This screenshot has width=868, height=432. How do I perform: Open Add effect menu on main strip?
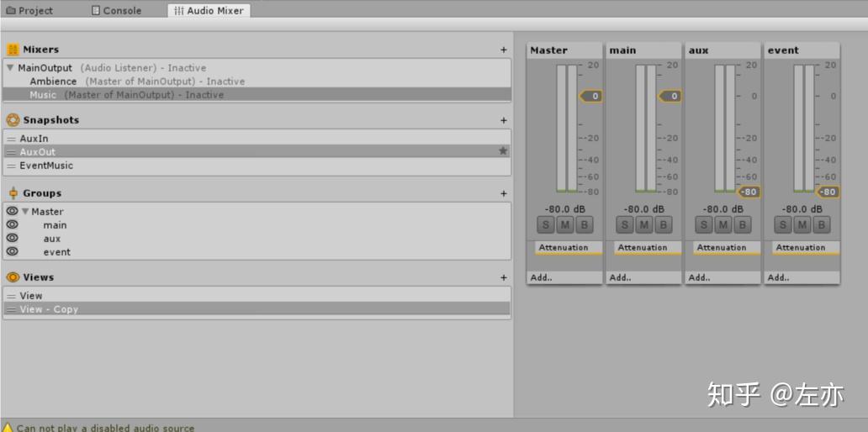tap(643, 277)
